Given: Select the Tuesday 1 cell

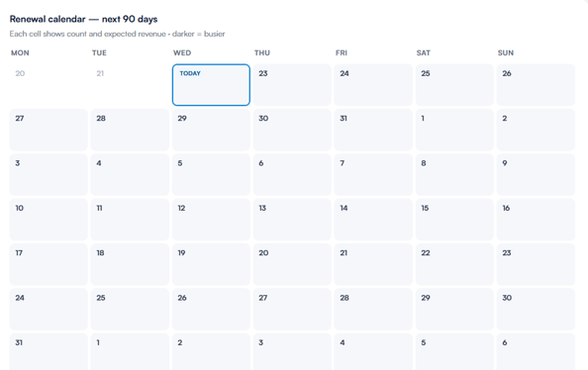Looking at the screenshot, I should (130, 351).
